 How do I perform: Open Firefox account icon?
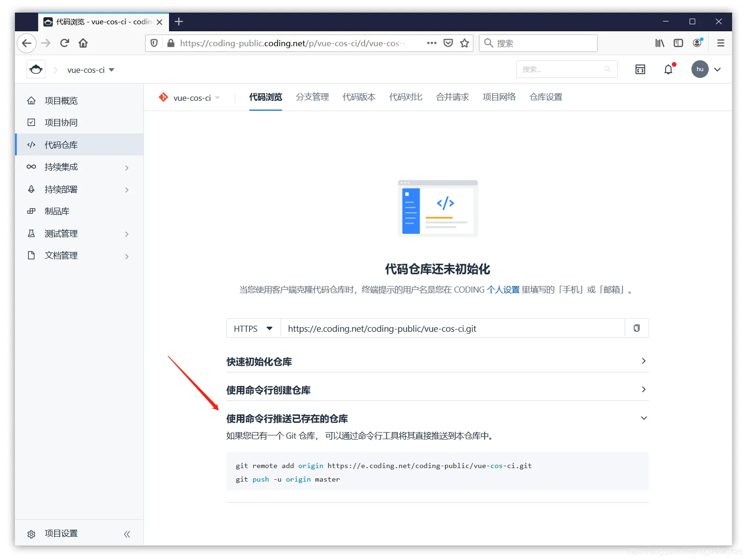(x=698, y=43)
